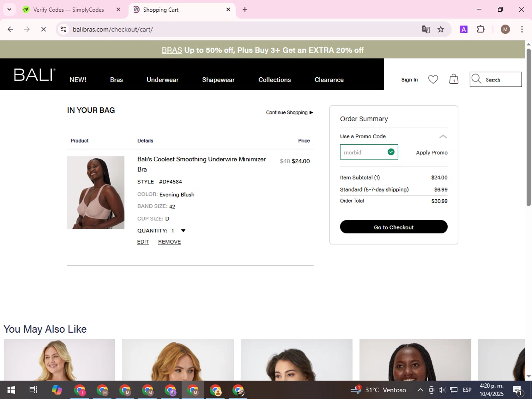Click the ESP language indicator in tray

467,390
